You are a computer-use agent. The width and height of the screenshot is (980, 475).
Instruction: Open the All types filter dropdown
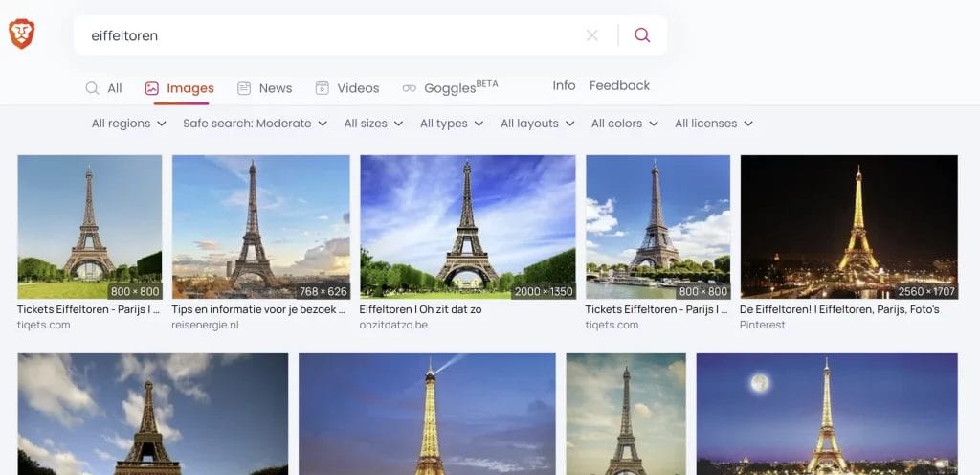point(452,124)
